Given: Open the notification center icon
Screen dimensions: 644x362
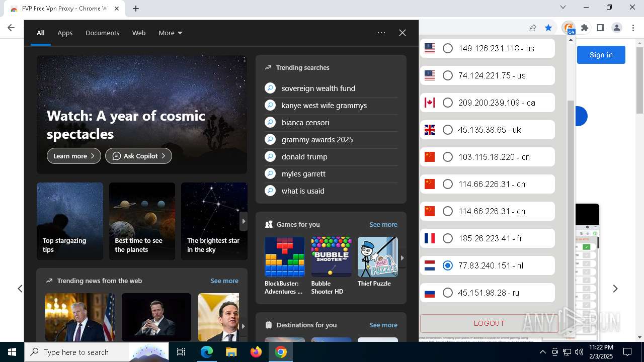Looking at the screenshot, I should pos(627,352).
